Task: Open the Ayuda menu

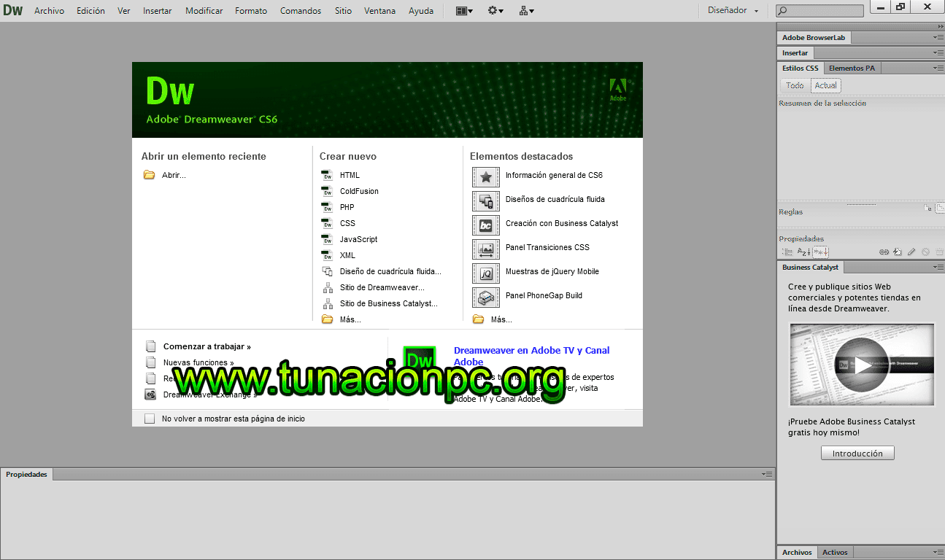Action: click(x=421, y=10)
